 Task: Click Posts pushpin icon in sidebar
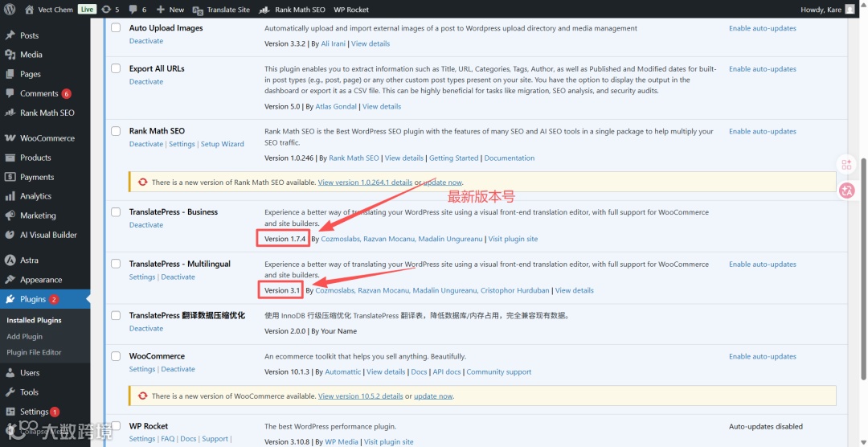tap(10, 35)
